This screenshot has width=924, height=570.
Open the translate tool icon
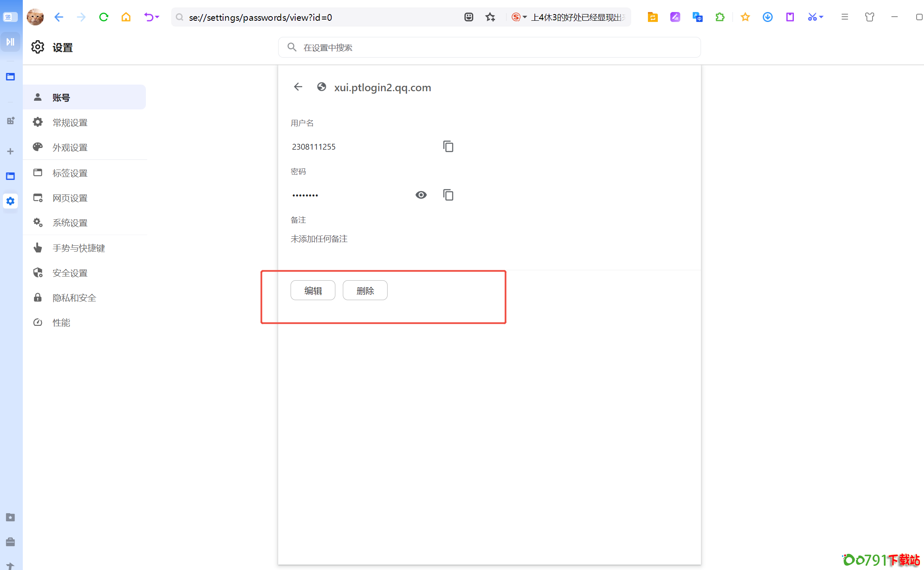[697, 17]
